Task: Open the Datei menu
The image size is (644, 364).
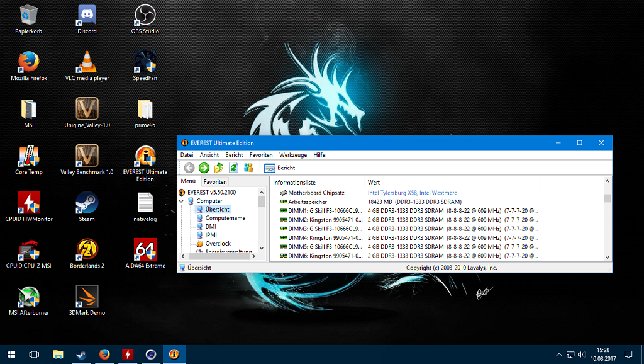Action: [x=186, y=155]
